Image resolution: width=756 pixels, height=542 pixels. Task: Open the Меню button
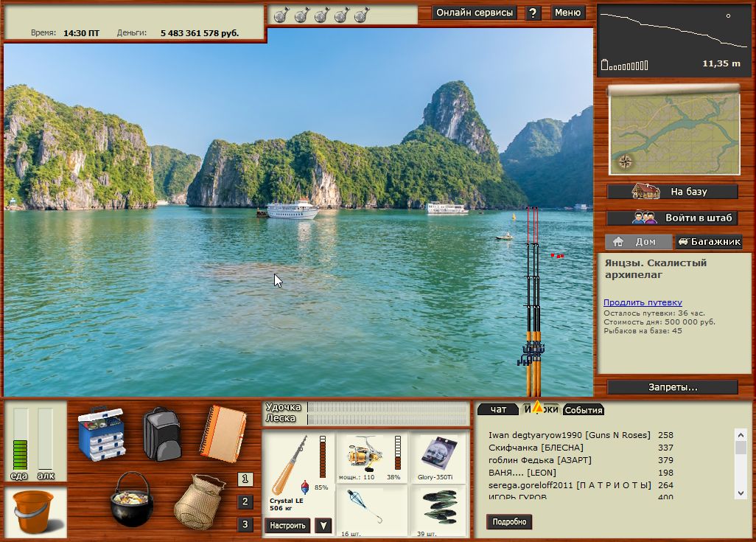(567, 13)
